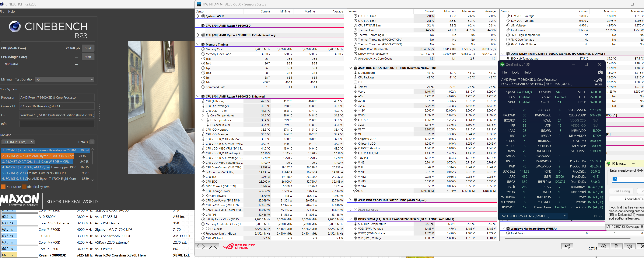644x258 pixels.
Task: Open HWiNFO logging file icon
Action: (617, 246)
